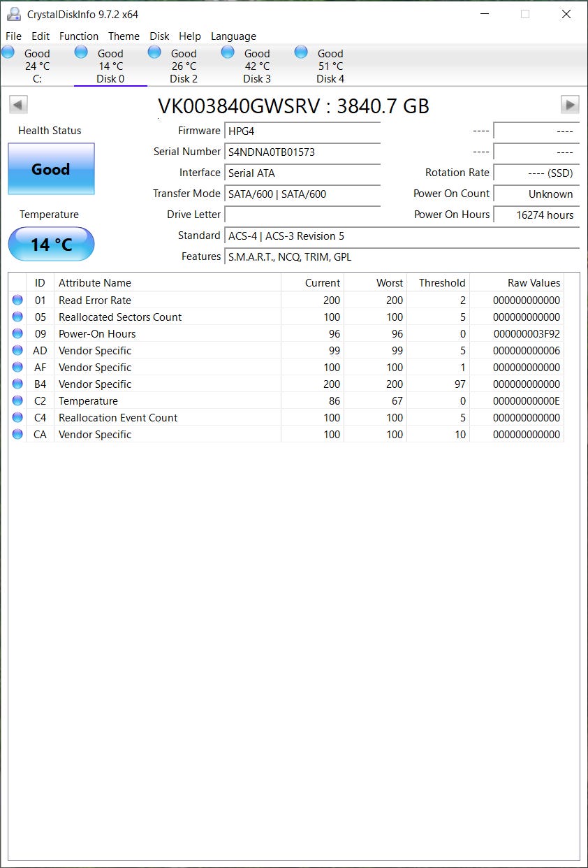Viewport: 588px width, 868px height.
Task: Select the Reallocated Sectors Count name
Action: [x=120, y=317]
